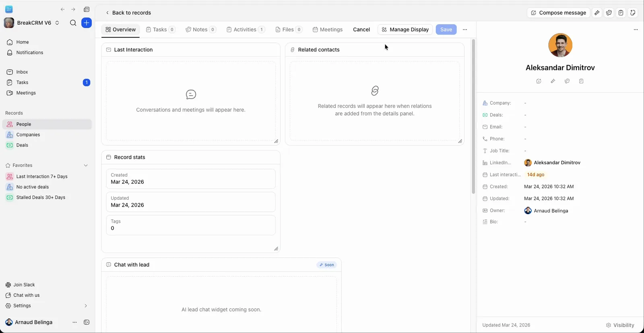Click the sparkle AI icon in top bar

[597, 13]
